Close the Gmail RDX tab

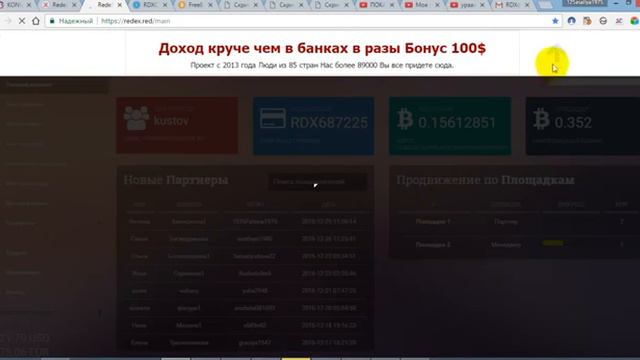(527, 5)
